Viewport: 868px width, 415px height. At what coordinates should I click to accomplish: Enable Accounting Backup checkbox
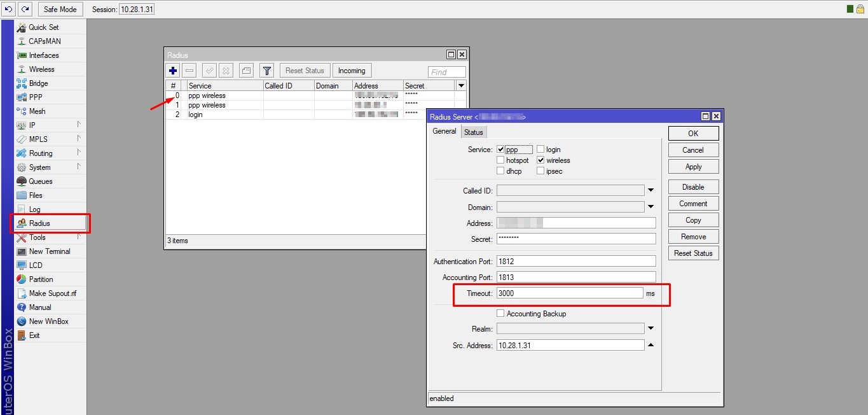500,313
